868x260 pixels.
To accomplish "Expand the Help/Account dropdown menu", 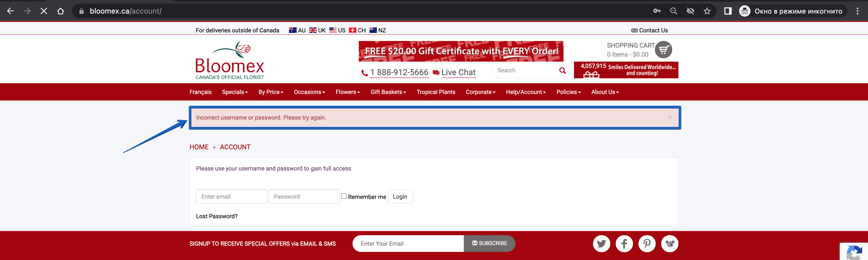I will tap(526, 92).
